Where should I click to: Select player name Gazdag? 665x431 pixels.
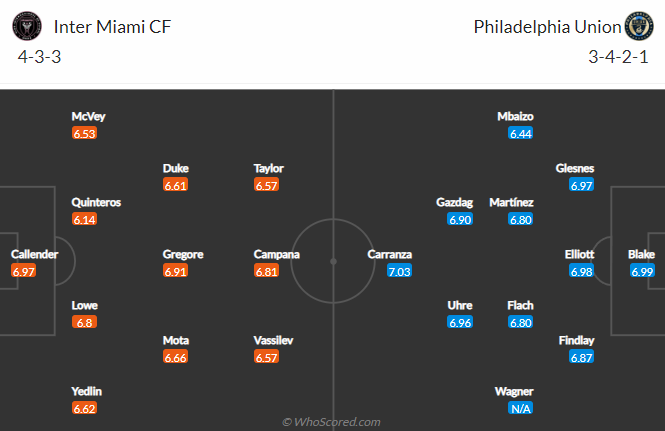coord(454,202)
